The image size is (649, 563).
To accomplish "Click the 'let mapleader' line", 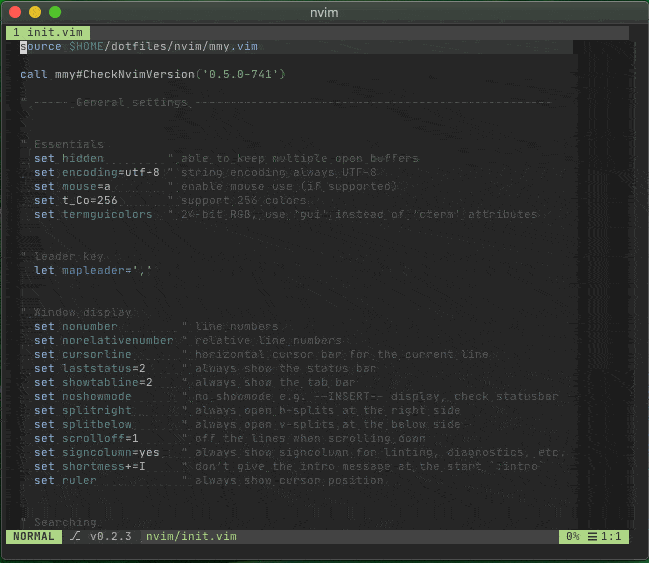I will pyautogui.click(x=93, y=271).
